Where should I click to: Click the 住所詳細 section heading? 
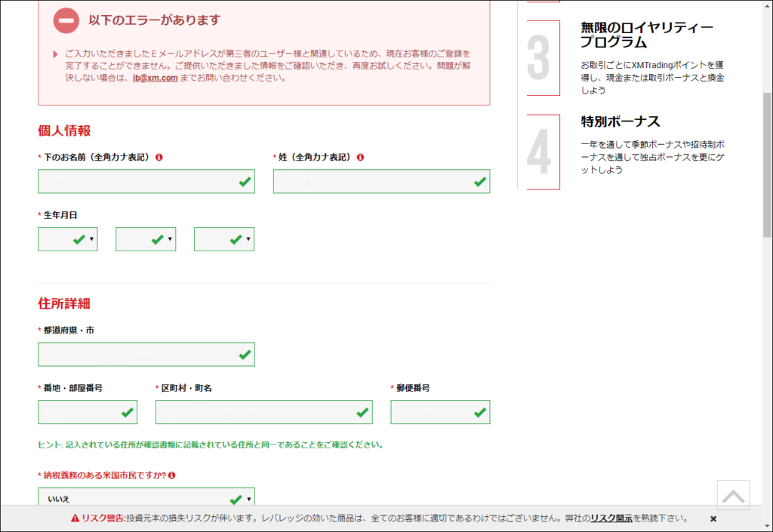pyautogui.click(x=64, y=303)
